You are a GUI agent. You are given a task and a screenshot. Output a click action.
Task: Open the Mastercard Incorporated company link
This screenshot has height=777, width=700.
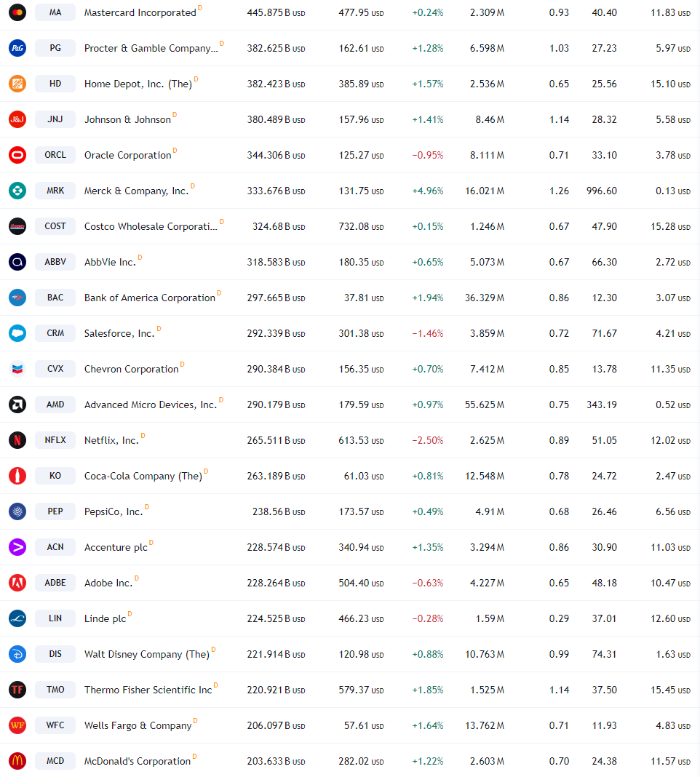click(140, 13)
